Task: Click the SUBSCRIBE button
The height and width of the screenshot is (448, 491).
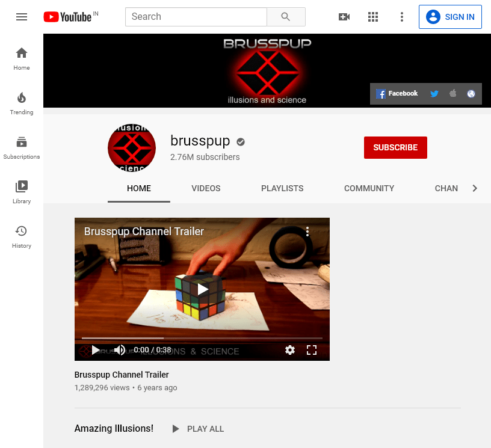Action: point(395,148)
